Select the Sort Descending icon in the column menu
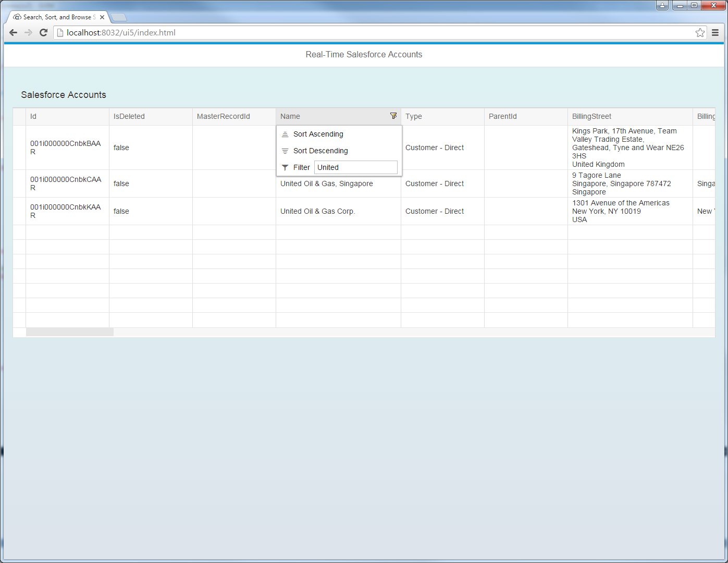The image size is (728, 563). 285,151
